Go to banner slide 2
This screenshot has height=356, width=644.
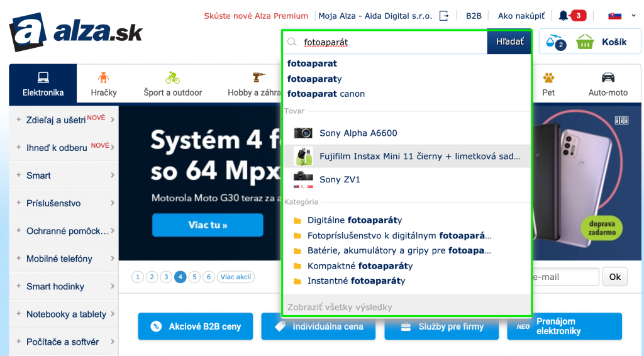pyautogui.click(x=152, y=277)
